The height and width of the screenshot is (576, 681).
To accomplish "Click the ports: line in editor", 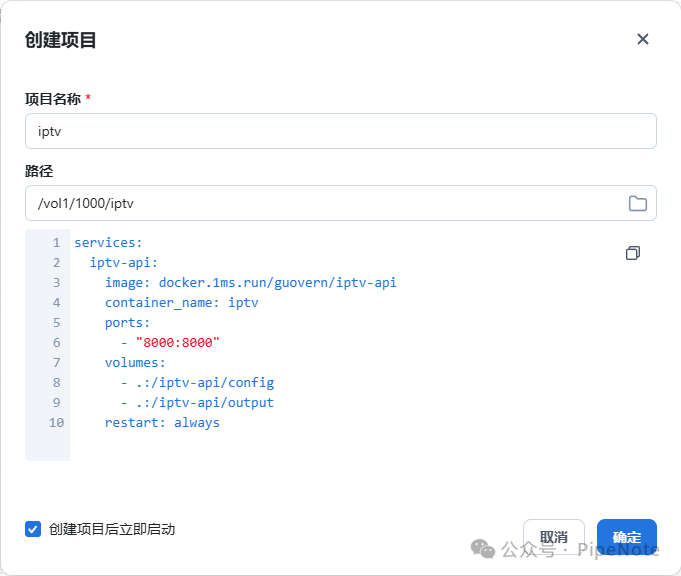I will tap(127, 322).
